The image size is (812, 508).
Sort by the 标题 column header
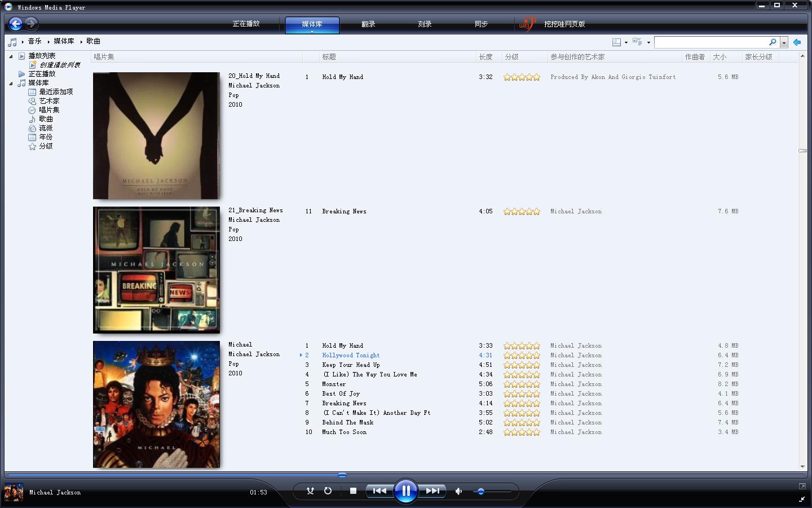(329, 57)
